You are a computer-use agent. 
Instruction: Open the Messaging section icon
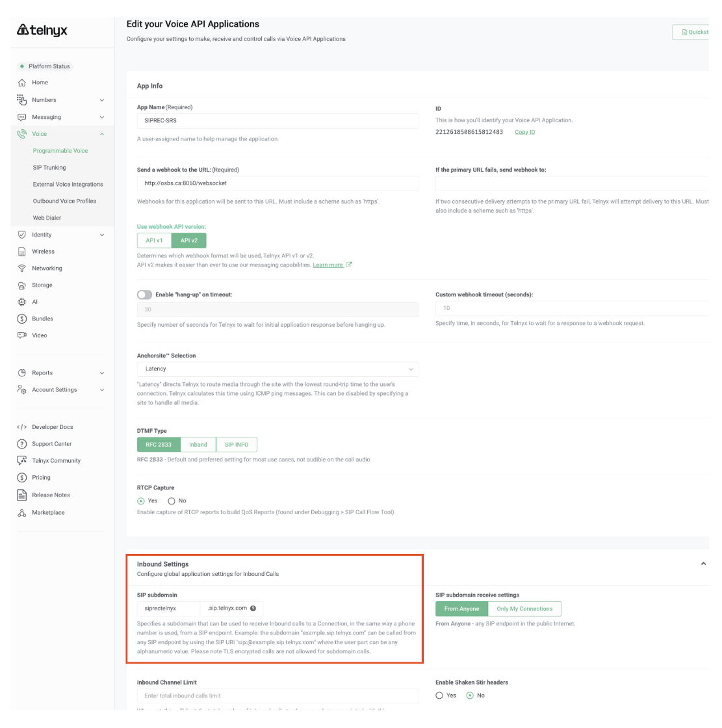pos(22,116)
